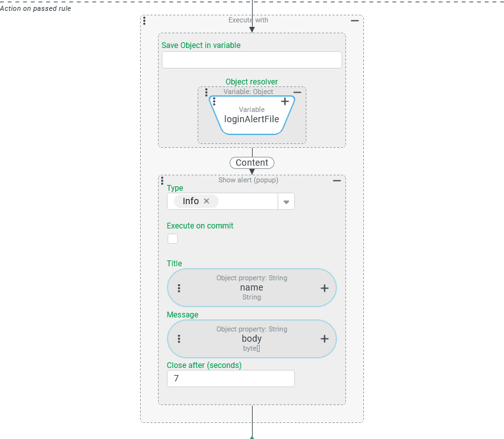Click the Close after (seconds) input
The width and height of the screenshot is (504, 439).
(230, 378)
